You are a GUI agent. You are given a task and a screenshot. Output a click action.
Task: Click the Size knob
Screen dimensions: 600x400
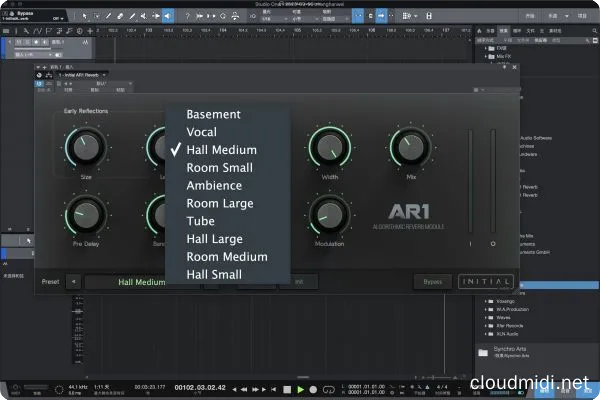click(x=86, y=147)
